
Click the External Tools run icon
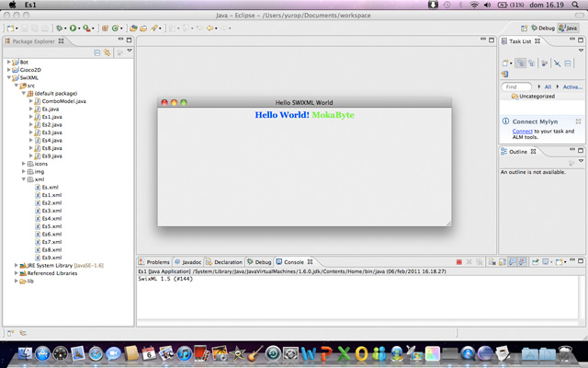[86, 29]
